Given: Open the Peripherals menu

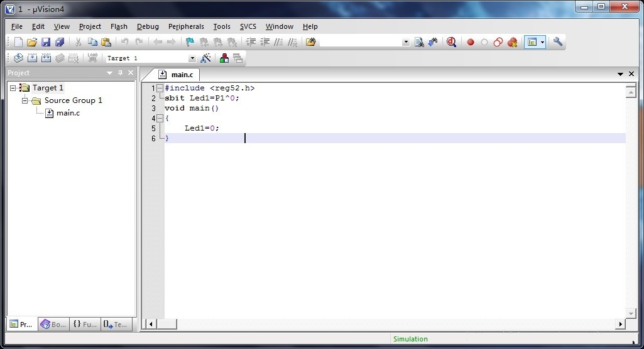Looking at the screenshot, I should (186, 26).
